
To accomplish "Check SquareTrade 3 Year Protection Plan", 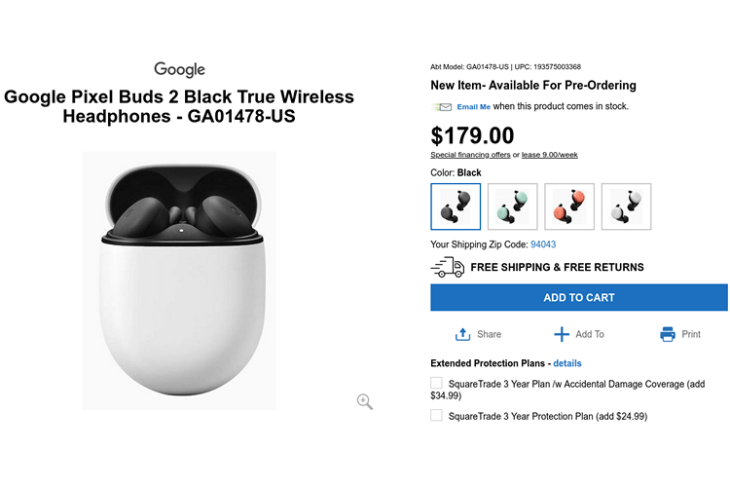I will click(436, 415).
